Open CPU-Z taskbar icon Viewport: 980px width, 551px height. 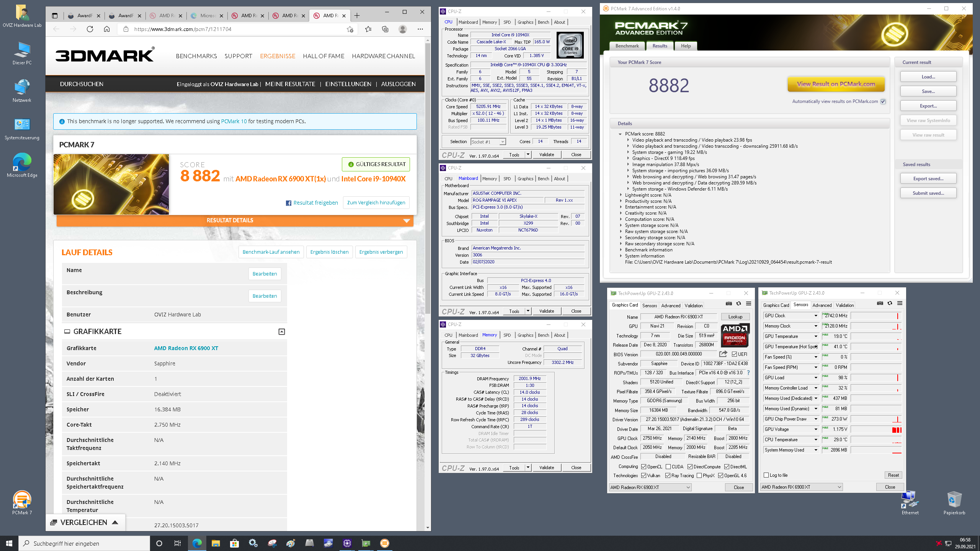point(347,543)
